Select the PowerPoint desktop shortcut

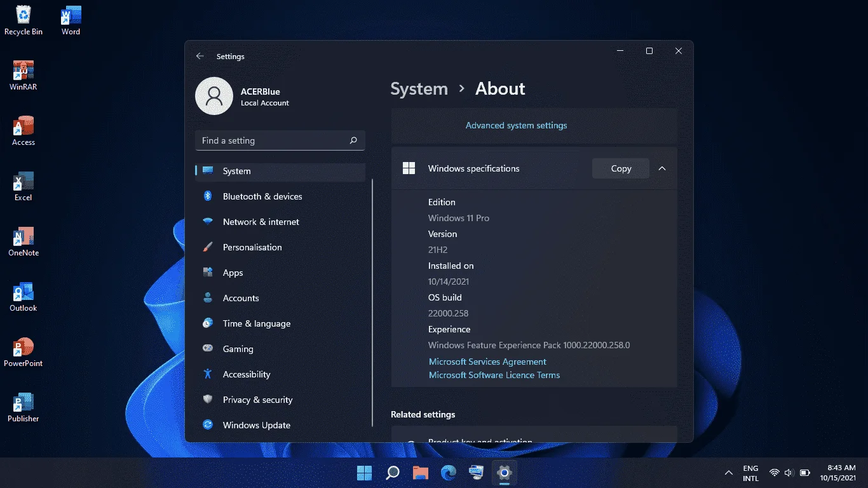point(24,352)
